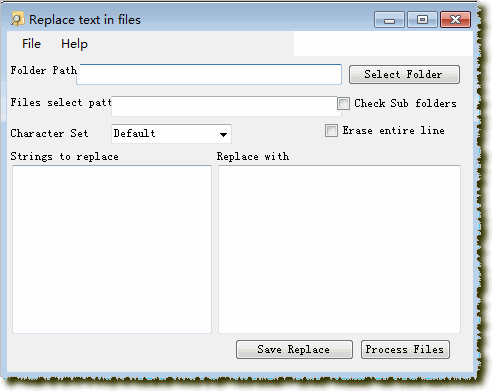This screenshot has height=392, width=493.
Task: Click the Select Folder button
Action: 404,74
